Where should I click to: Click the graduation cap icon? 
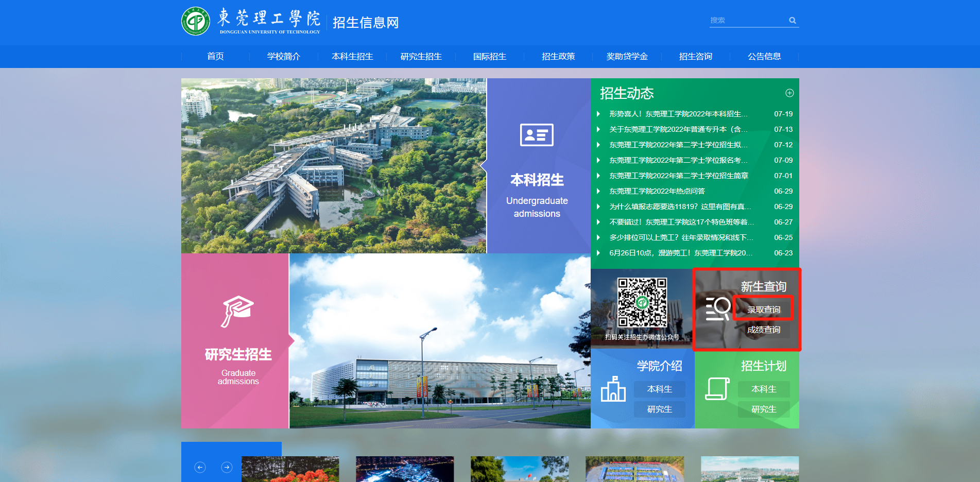(237, 311)
